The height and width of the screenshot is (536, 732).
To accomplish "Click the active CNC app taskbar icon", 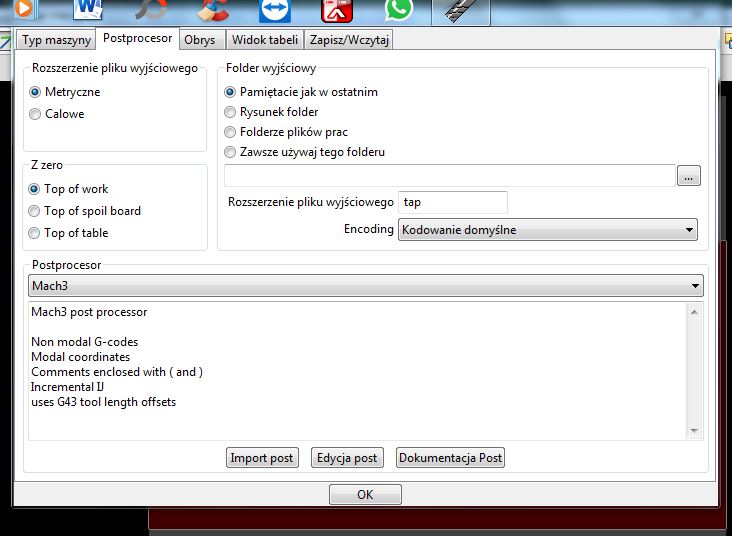I will coord(460,11).
